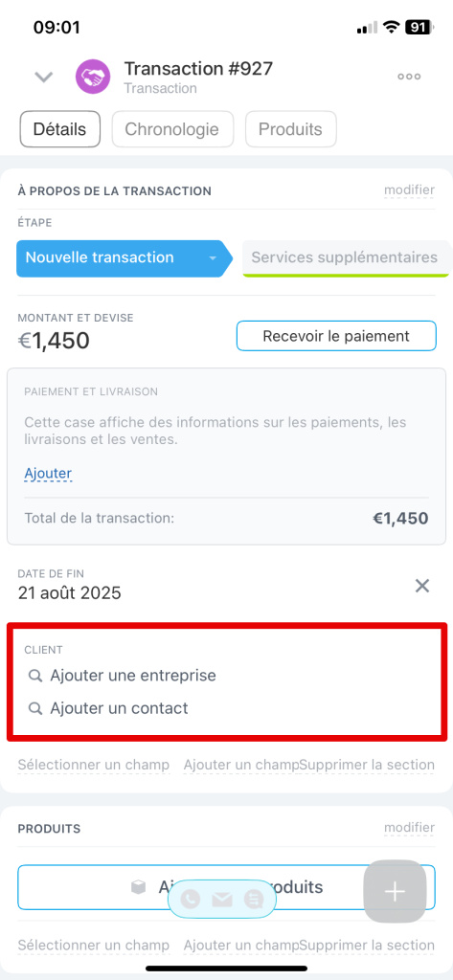
Task: Tap the chat message icon in floating bar
Action: [x=254, y=900]
